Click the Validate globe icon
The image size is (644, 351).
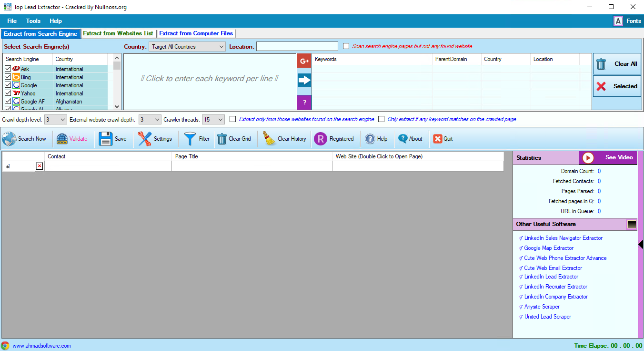tap(62, 139)
